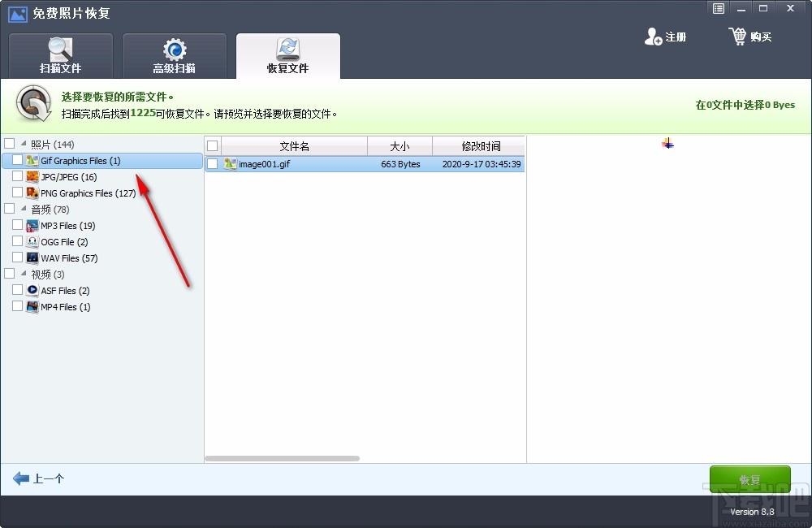The height and width of the screenshot is (528, 812).
Task: Click the recovery lifebuoy icon in the banner
Action: tap(33, 104)
